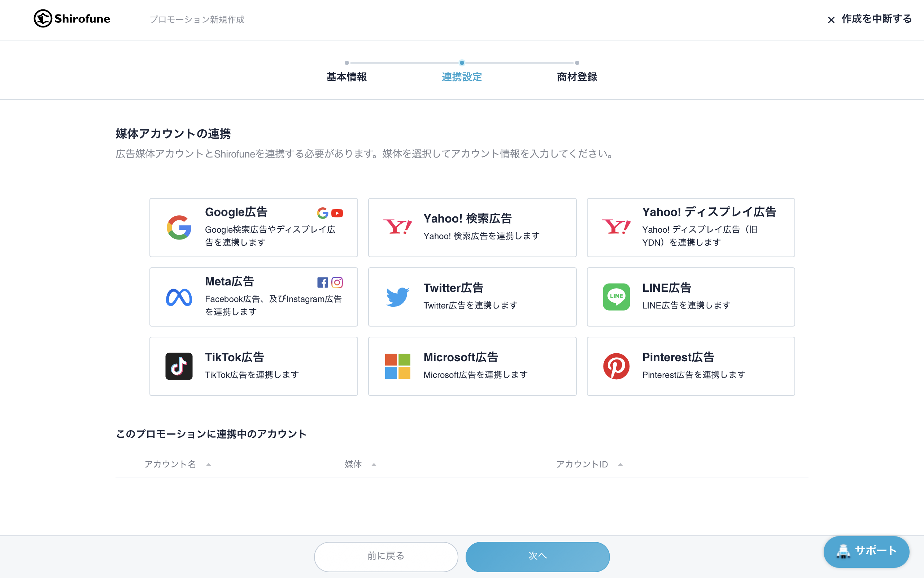Click the green LINE icon
Screen dimensions: 924x578
point(616,297)
